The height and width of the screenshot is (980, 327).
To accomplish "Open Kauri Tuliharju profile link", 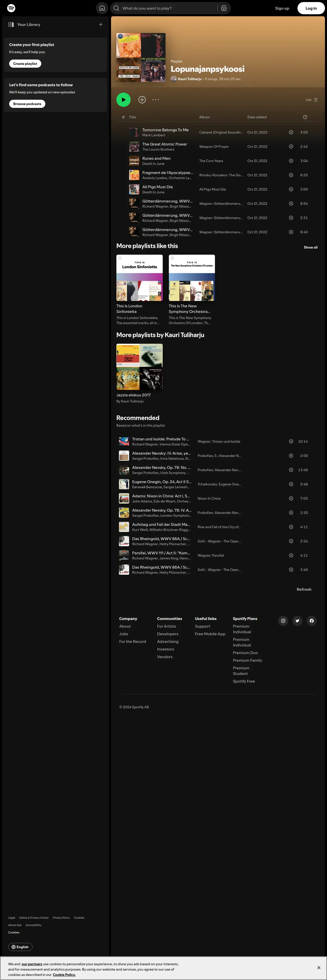I will (x=189, y=79).
